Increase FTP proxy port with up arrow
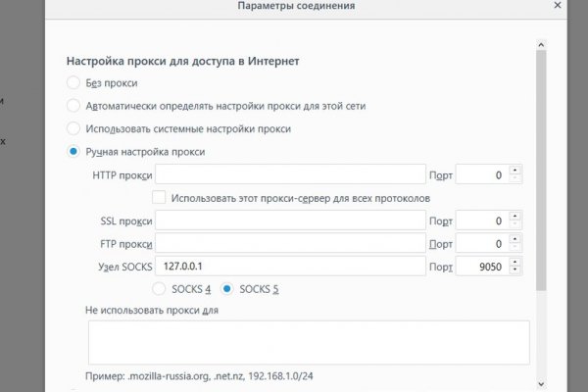Image resolution: width=588 pixels, height=392 pixels. click(x=515, y=238)
